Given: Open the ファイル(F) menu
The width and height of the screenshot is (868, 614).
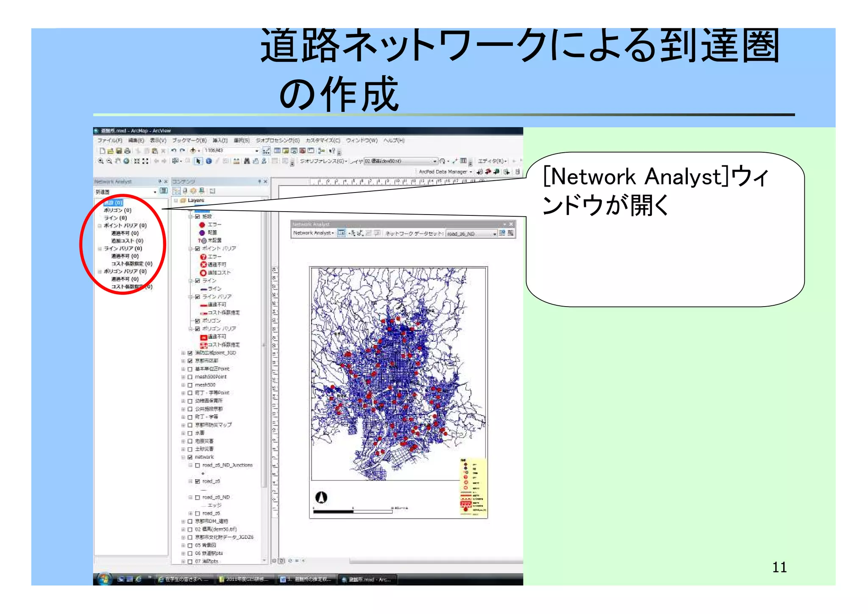Looking at the screenshot, I should pyautogui.click(x=110, y=140).
